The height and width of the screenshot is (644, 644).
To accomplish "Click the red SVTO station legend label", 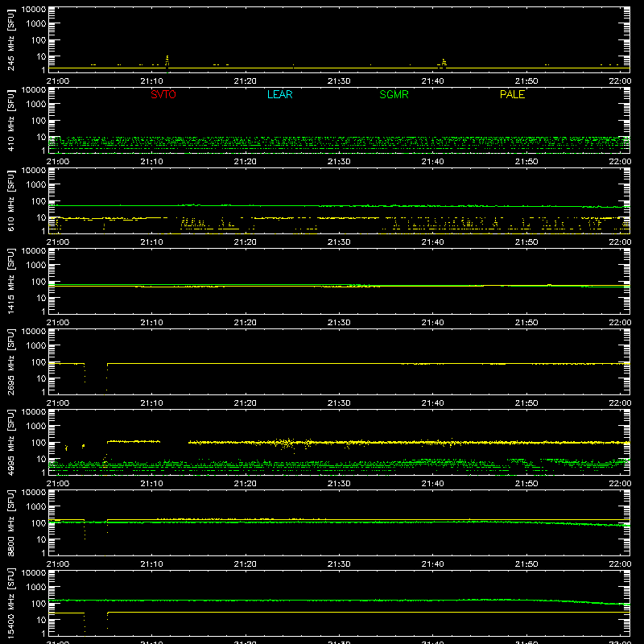I will [x=163, y=94].
